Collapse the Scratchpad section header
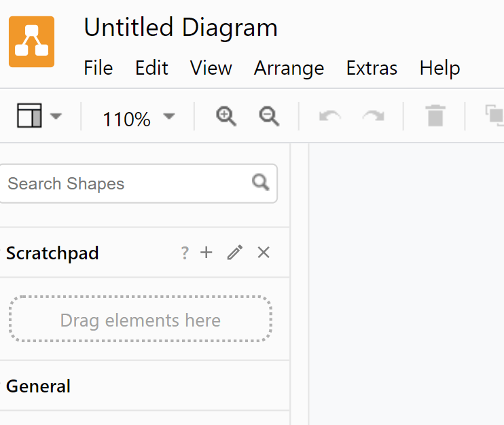504x425 pixels. [52, 253]
